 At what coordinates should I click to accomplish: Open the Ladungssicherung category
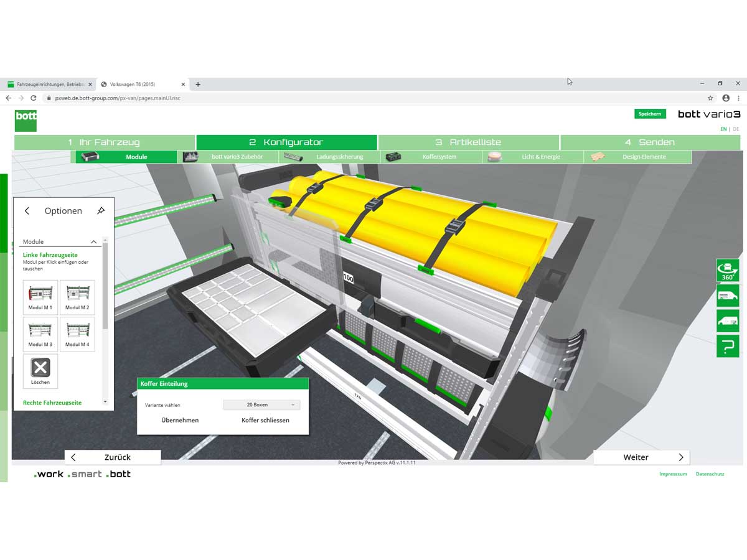coord(330,157)
